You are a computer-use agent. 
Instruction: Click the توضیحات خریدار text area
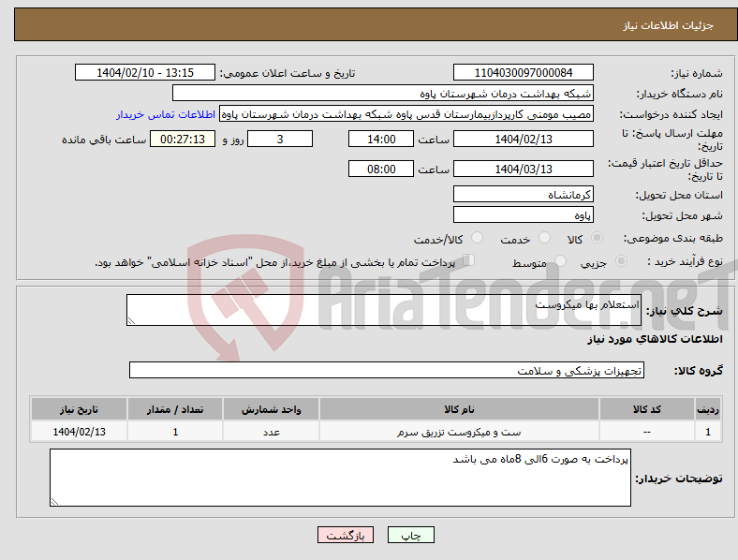coord(340,478)
